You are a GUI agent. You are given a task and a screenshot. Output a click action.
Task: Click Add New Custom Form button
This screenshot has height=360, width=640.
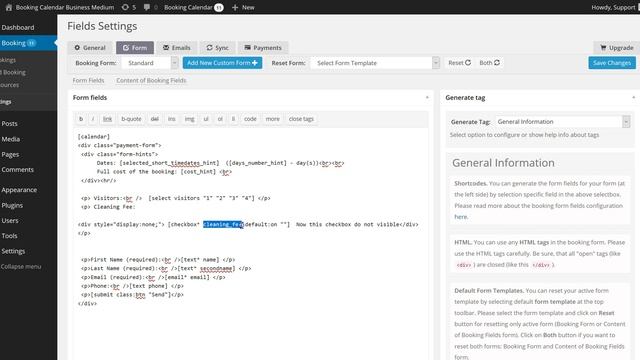[222, 63]
